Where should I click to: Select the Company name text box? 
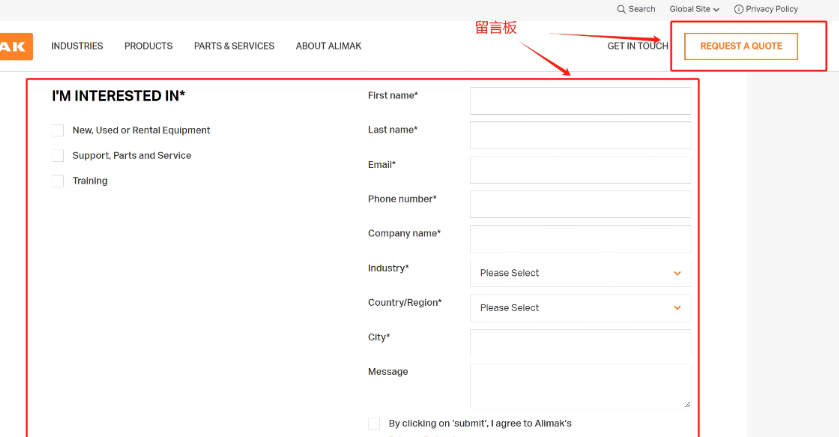[580, 239]
